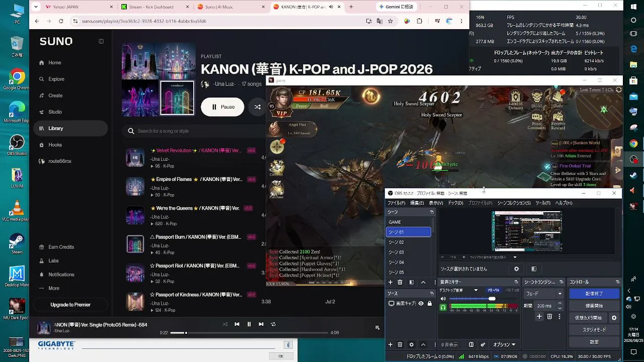Toggle repeat in the Suno bottom player

[273, 324]
